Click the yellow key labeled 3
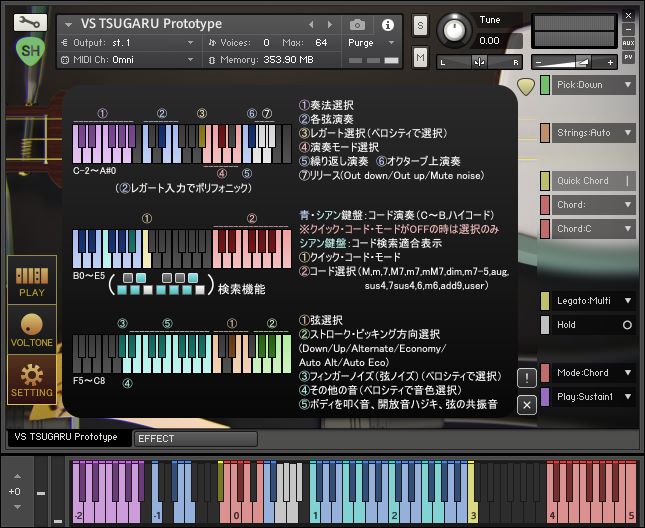Image resolution: width=645 pixels, height=528 pixels. coord(473,513)
